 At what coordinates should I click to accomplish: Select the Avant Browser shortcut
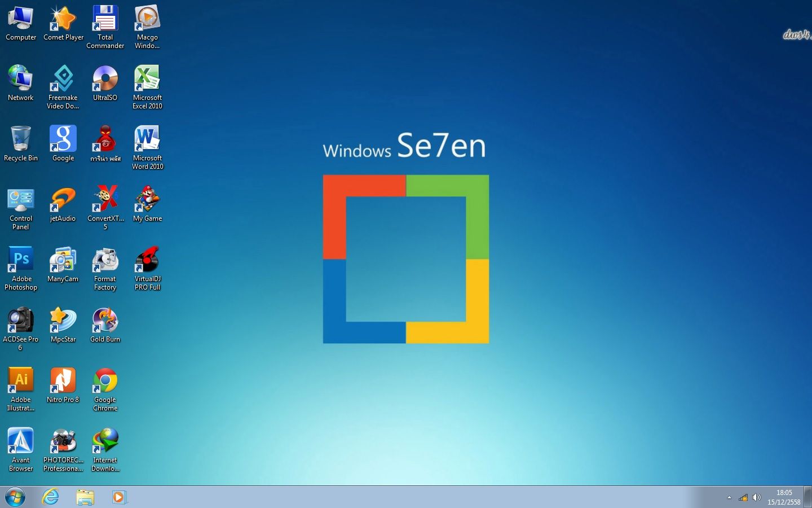[21, 449]
